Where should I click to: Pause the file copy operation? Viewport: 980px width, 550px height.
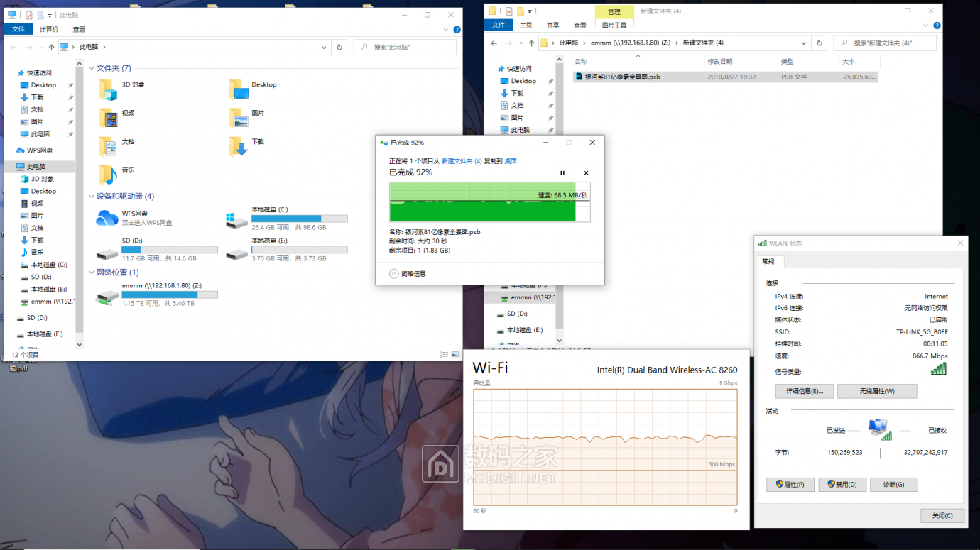pyautogui.click(x=562, y=173)
